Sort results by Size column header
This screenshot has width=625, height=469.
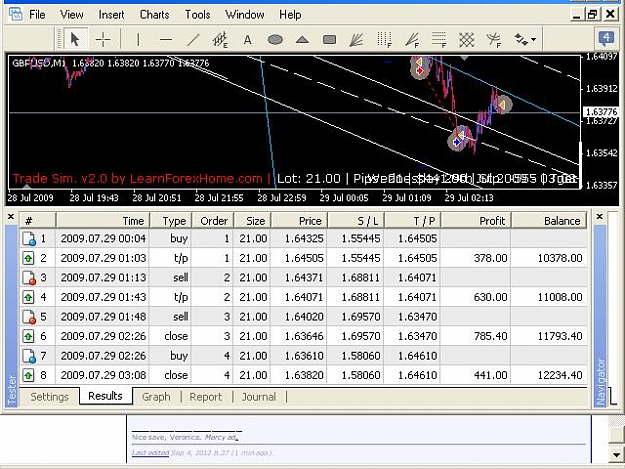[x=252, y=221]
